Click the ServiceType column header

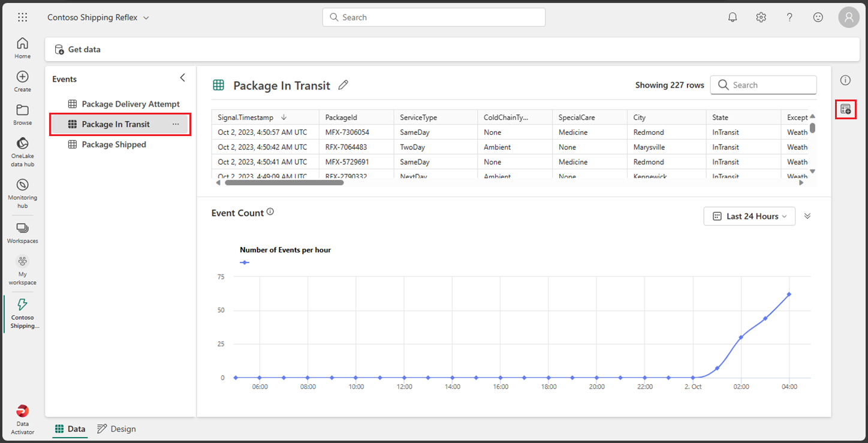(x=435, y=117)
